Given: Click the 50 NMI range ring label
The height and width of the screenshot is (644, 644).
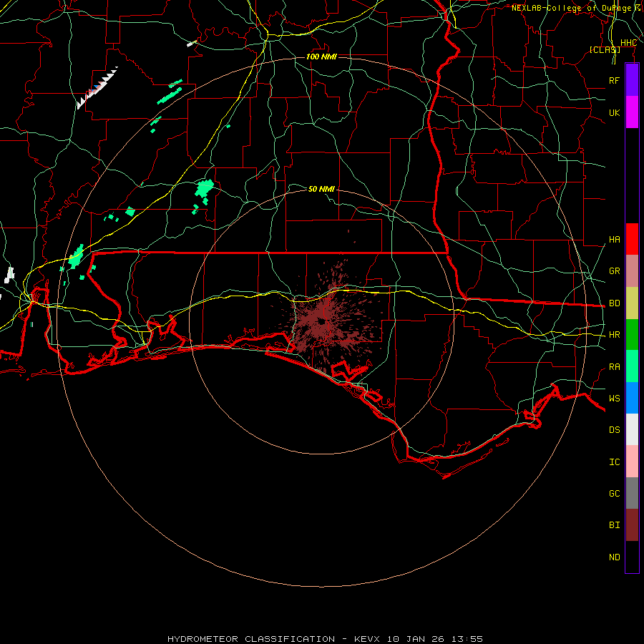Looking at the screenshot, I should pos(321,189).
